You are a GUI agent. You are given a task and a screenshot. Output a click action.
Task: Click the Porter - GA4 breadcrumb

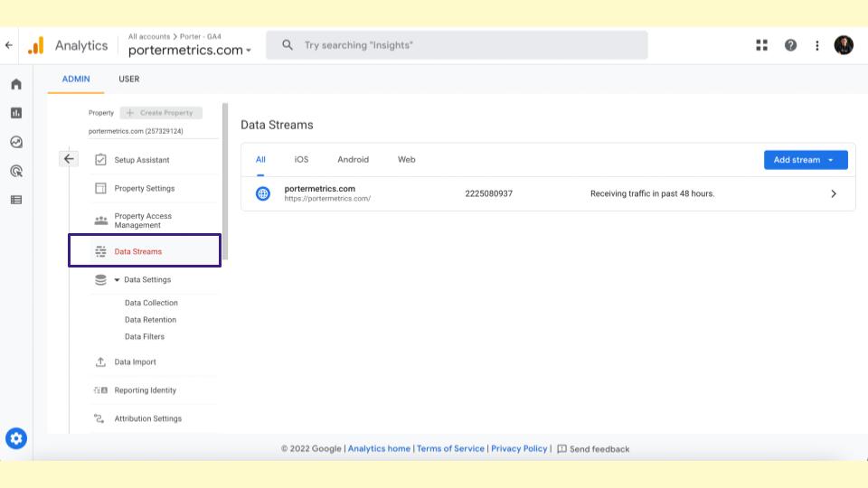(201, 36)
